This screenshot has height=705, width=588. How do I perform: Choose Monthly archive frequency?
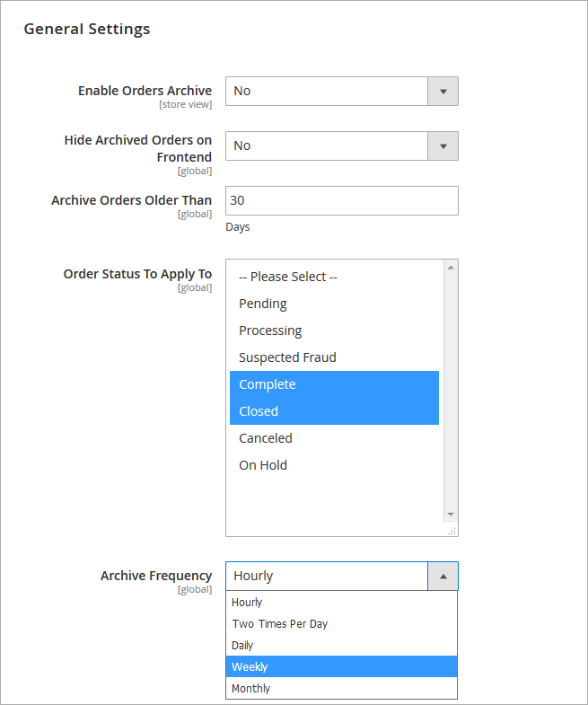[250, 689]
